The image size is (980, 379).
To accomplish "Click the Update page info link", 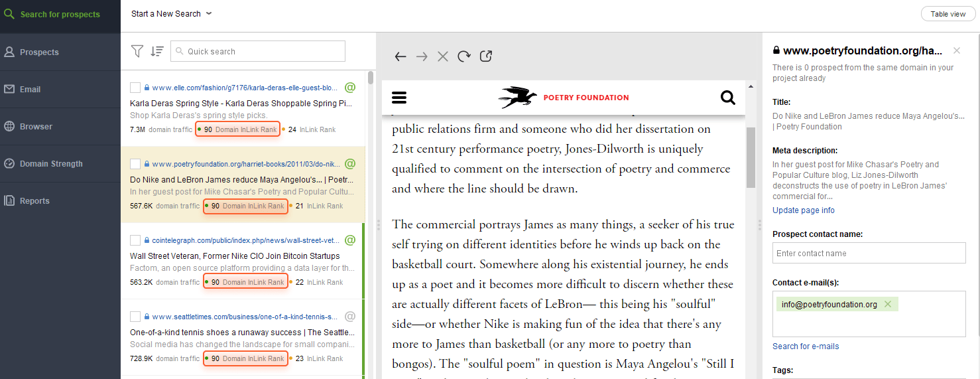I will [x=804, y=210].
